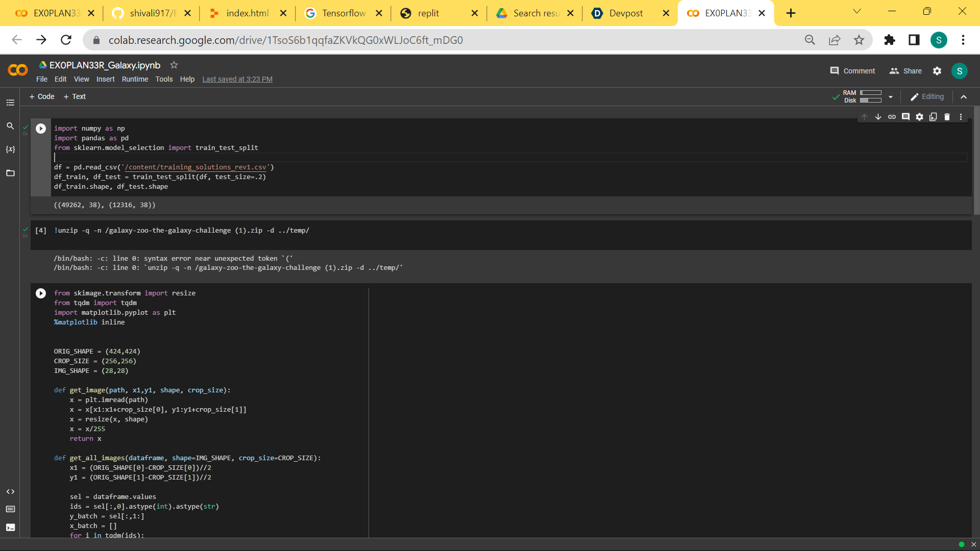Expand the RAM Disk resources dropdown

891,96
